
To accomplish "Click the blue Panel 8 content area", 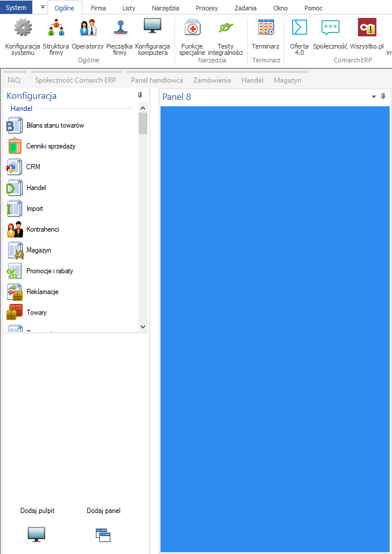I will pyautogui.click(x=275, y=329).
